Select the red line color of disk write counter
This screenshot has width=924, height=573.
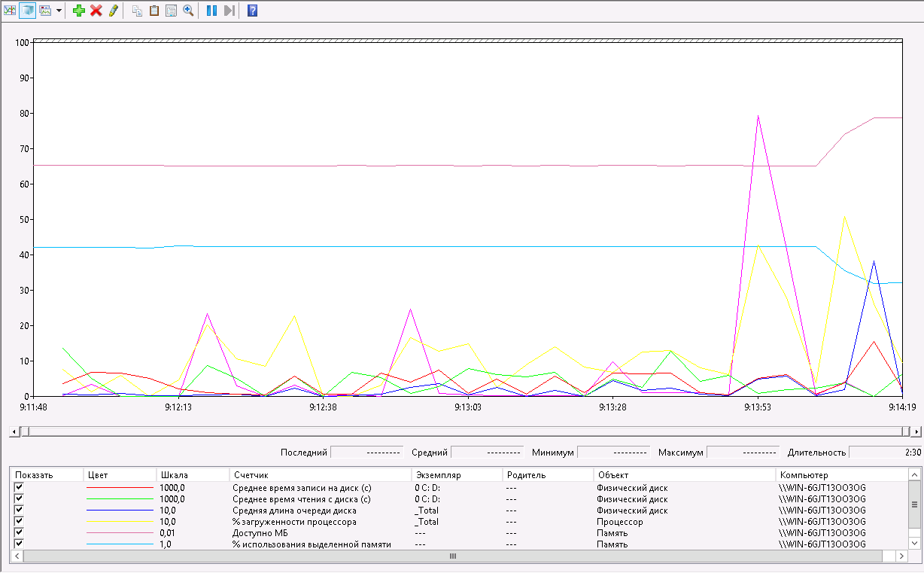(120, 488)
